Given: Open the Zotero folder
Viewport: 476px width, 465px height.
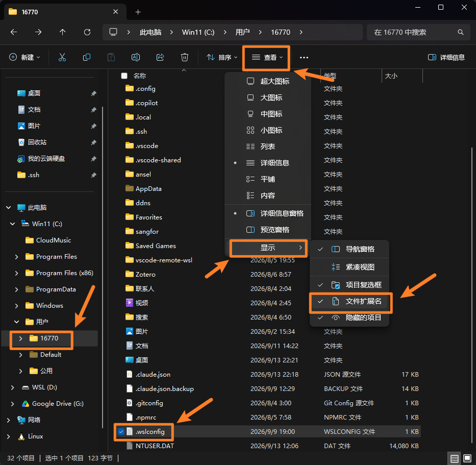Looking at the screenshot, I should tap(140, 274).
